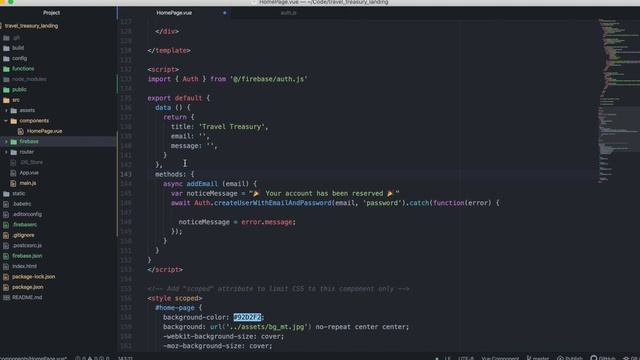Click the UTF-8 encoding status item

click(466, 358)
